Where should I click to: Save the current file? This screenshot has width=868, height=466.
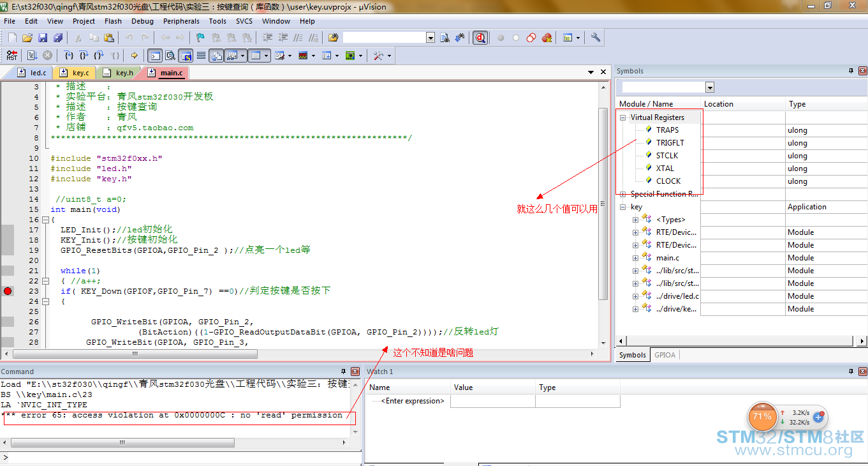(x=43, y=38)
